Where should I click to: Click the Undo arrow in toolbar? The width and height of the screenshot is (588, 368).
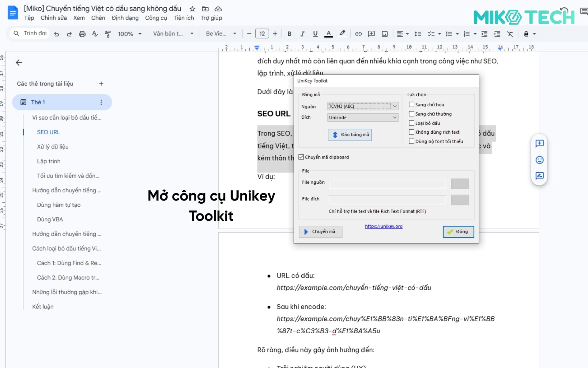click(x=56, y=34)
